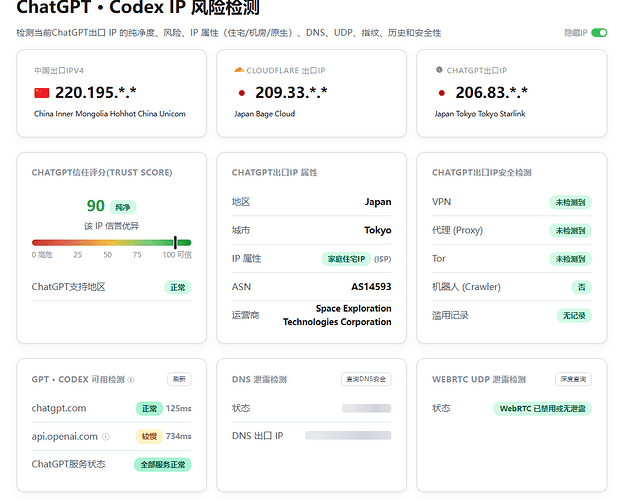Image resolution: width=643 pixels, height=500 pixels.
Task: Click the api.openai.com row label
Action: tap(65, 436)
